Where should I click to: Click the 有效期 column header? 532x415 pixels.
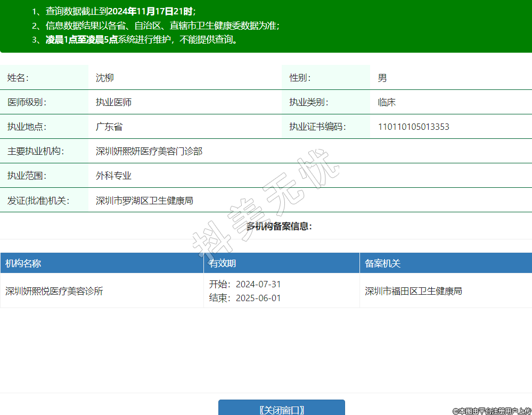click(223, 263)
